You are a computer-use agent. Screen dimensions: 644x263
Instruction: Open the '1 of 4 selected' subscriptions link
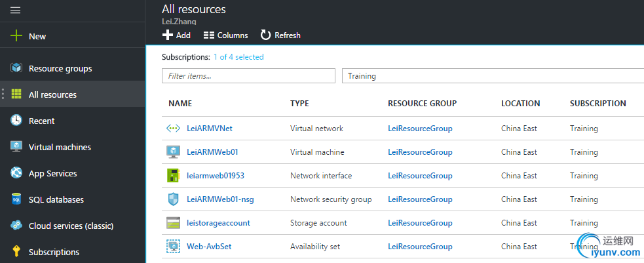[238, 57]
